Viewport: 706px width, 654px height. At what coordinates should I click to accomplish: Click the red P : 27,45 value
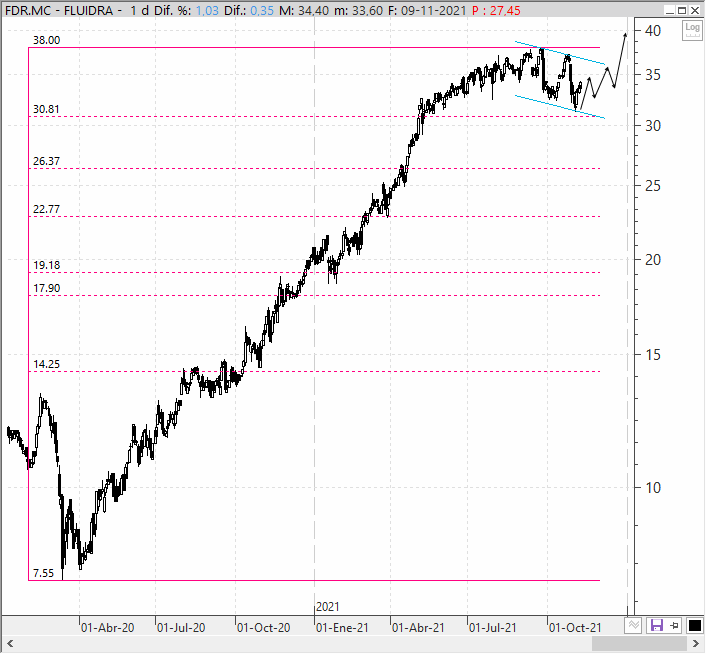[x=496, y=10]
